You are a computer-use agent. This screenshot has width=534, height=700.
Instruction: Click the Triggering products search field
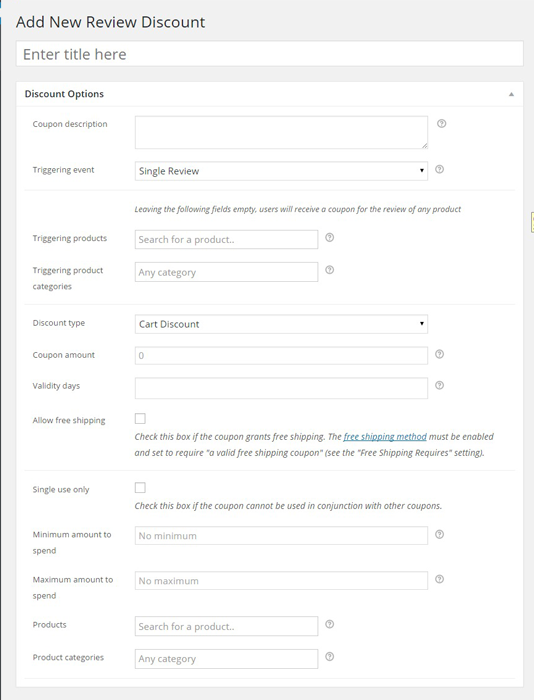[x=226, y=239]
